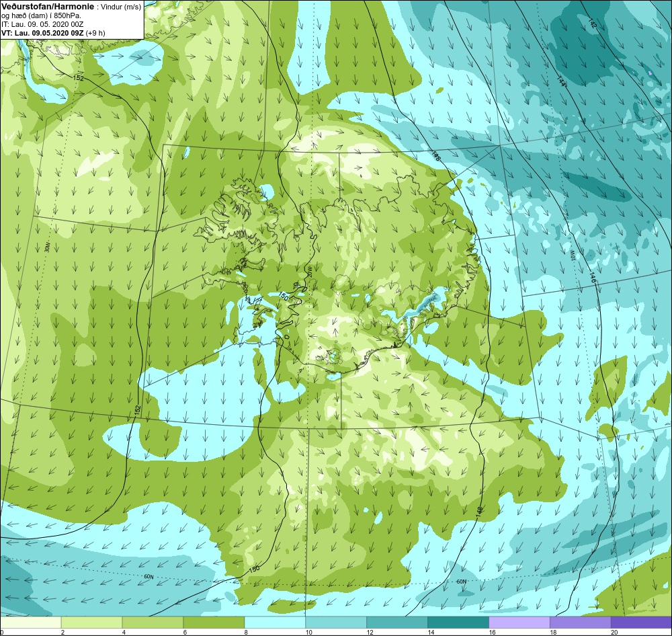672x636 pixels.
Task: Click the light lavender 16–18 m/s legend swatch
Action: tap(519, 622)
